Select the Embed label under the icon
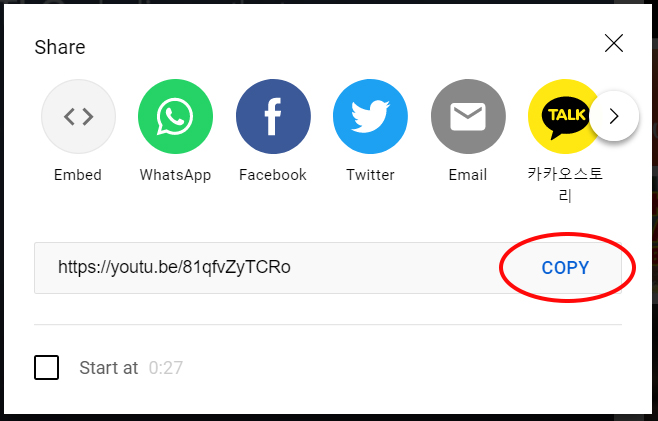 tap(78, 175)
